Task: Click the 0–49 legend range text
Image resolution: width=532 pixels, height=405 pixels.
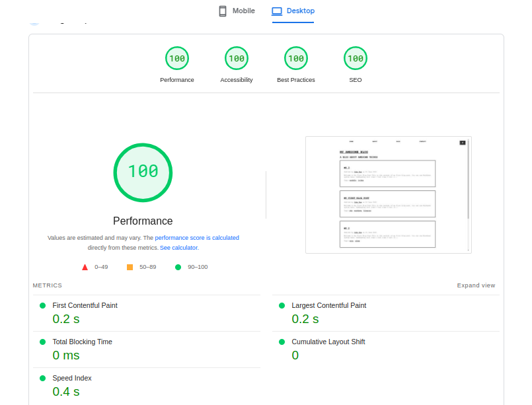Action: [x=101, y=268]
